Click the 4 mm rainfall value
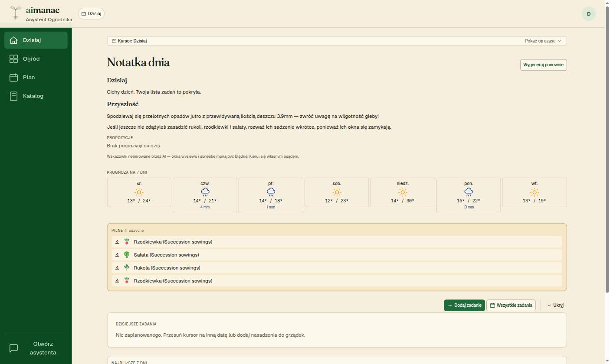 (x=205, y=207)
